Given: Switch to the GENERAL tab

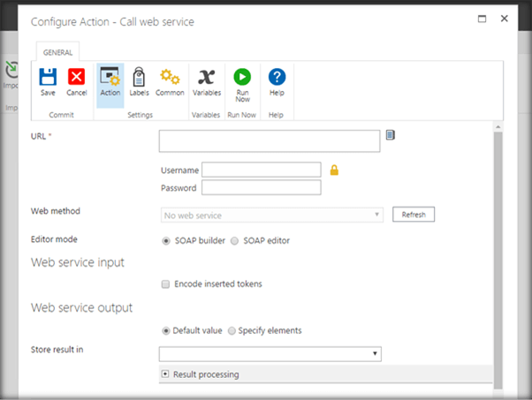Looking at the screenshot, I should coord(57,53).
